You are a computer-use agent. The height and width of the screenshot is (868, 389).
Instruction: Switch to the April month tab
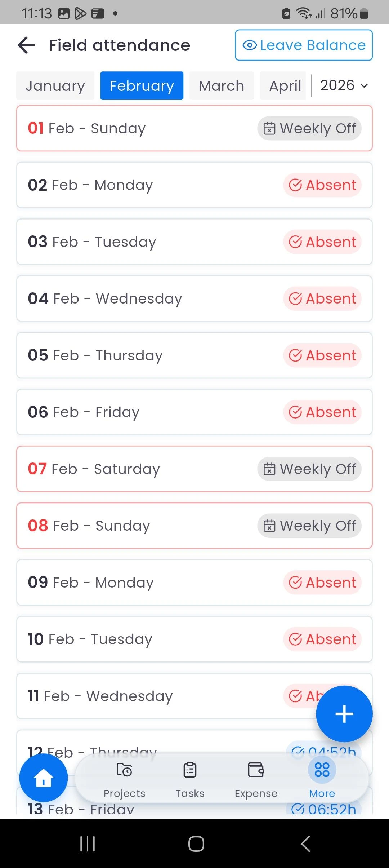[285, 86]
